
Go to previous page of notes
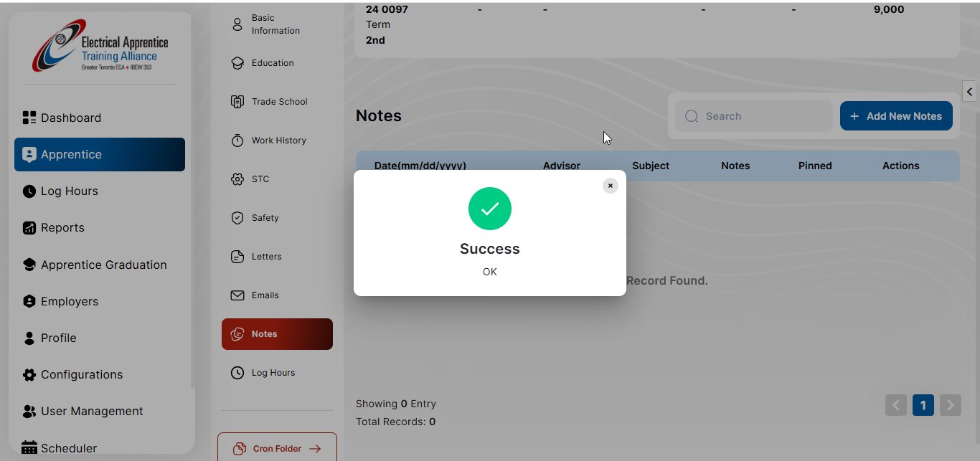click(x=896, y=405)
